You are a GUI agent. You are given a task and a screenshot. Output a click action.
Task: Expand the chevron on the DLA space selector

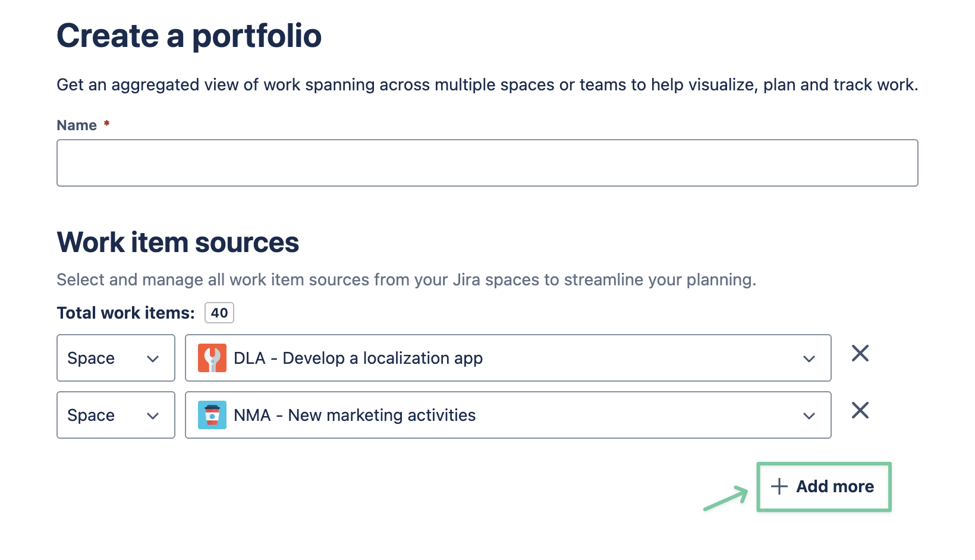[x=809, y=358]
